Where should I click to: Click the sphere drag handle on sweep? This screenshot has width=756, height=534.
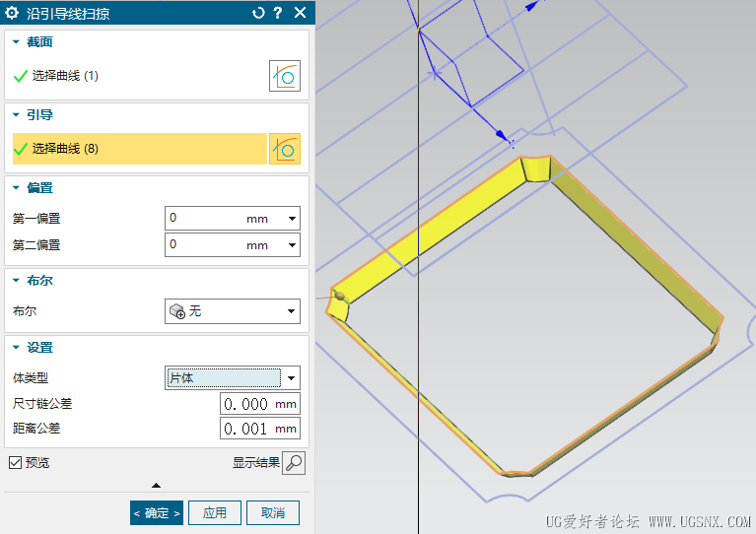pos(340,296)
